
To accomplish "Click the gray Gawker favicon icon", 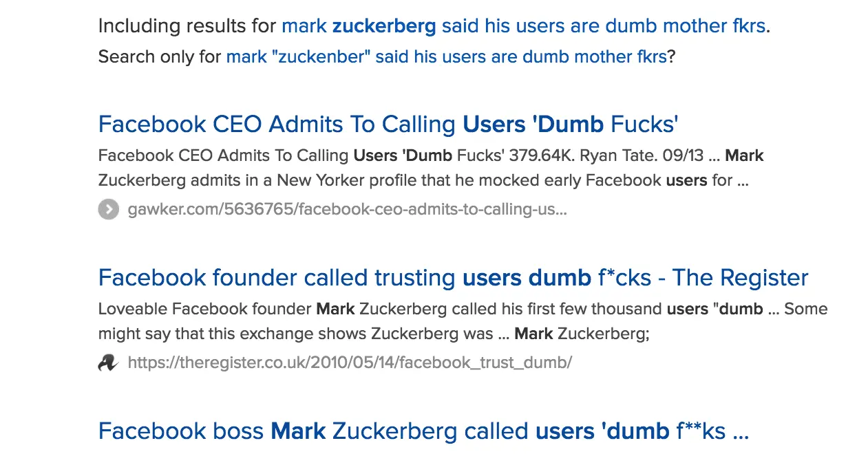I will click(x=108, y=209).
